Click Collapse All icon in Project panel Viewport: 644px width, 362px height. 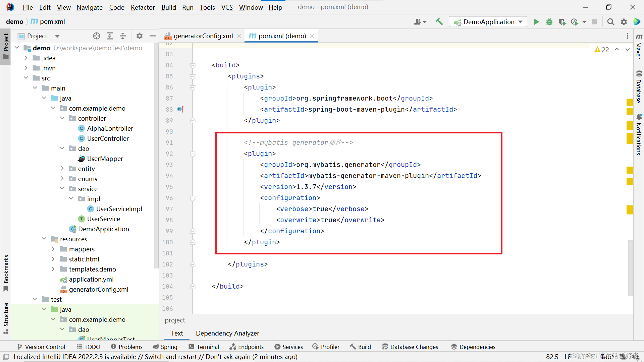[123, 36]
